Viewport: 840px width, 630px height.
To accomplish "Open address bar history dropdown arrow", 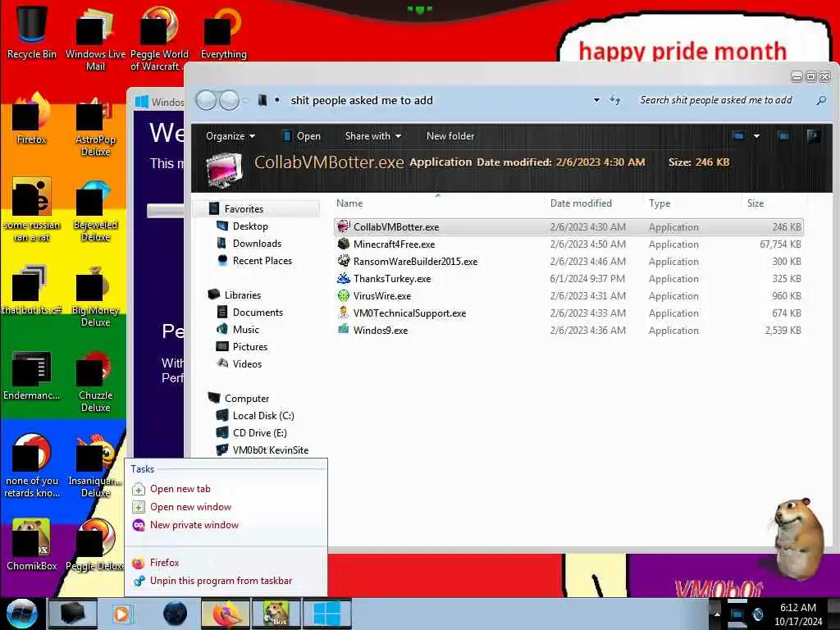I will click(x=596, y=100).
